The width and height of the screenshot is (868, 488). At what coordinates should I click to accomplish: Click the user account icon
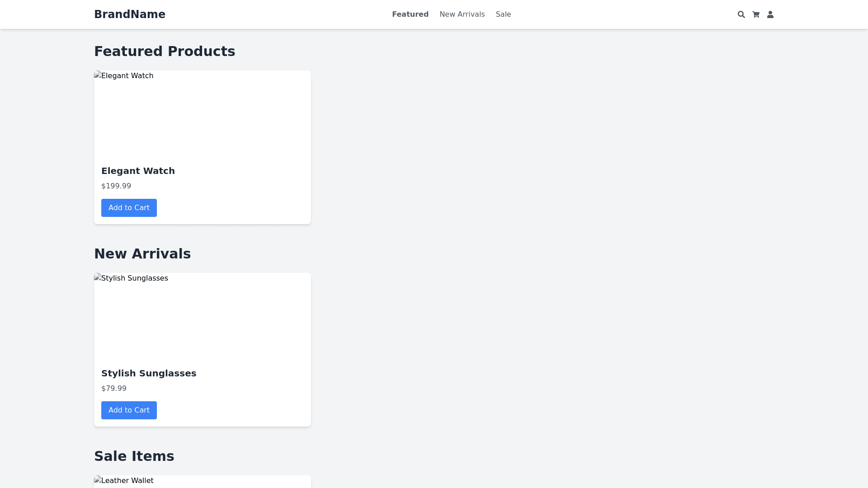click(770, 14)
